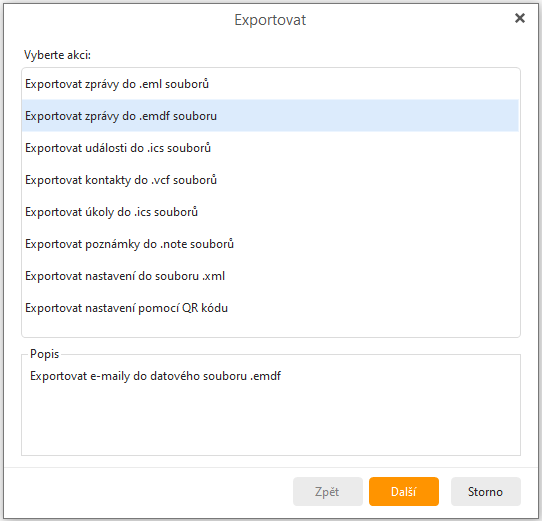Click the Popis group label
Screen dimensions: 542x521
pos(45,354)
